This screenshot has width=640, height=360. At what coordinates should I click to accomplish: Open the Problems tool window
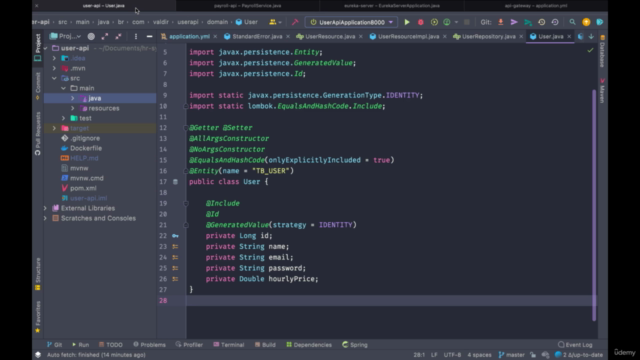pyautogui.click(x=149, y=345)
